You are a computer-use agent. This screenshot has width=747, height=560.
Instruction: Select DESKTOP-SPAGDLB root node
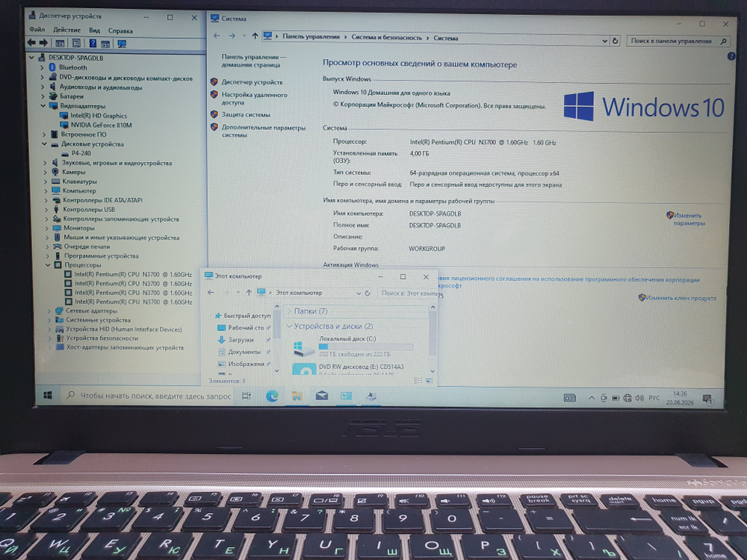tap(75, 57)
